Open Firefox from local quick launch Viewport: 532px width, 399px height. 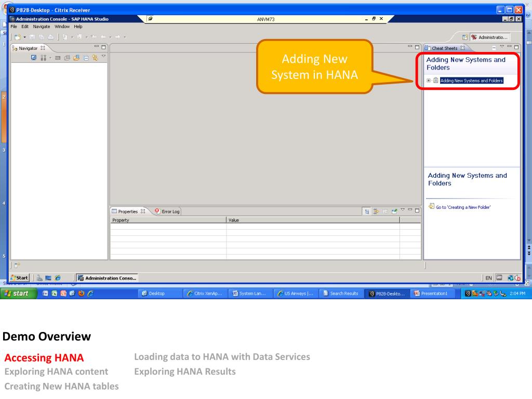coord(81,294)
